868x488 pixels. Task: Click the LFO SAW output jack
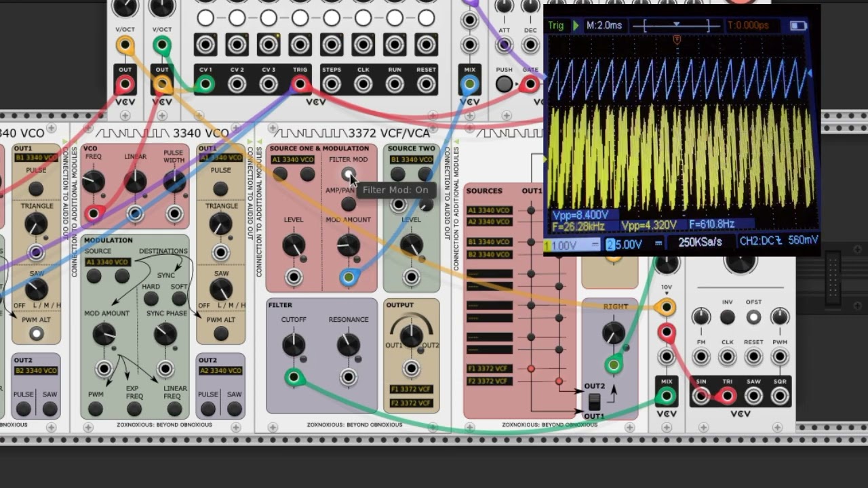(753, 396)
